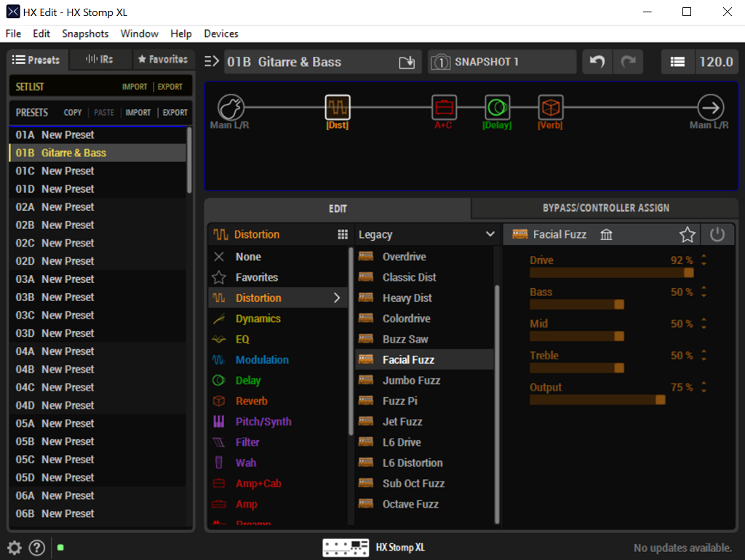Select the Classic Dist model

(x=424, y=277)
